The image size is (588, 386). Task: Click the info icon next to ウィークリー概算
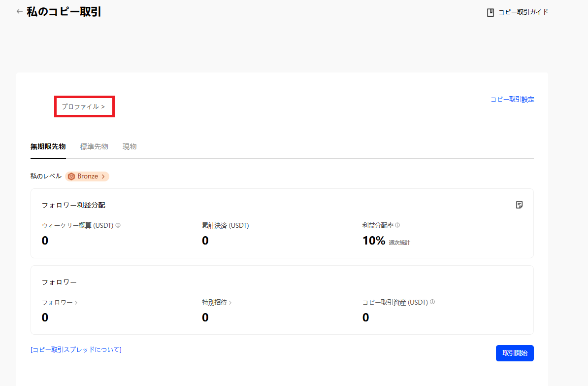click(x=118, y=225)
